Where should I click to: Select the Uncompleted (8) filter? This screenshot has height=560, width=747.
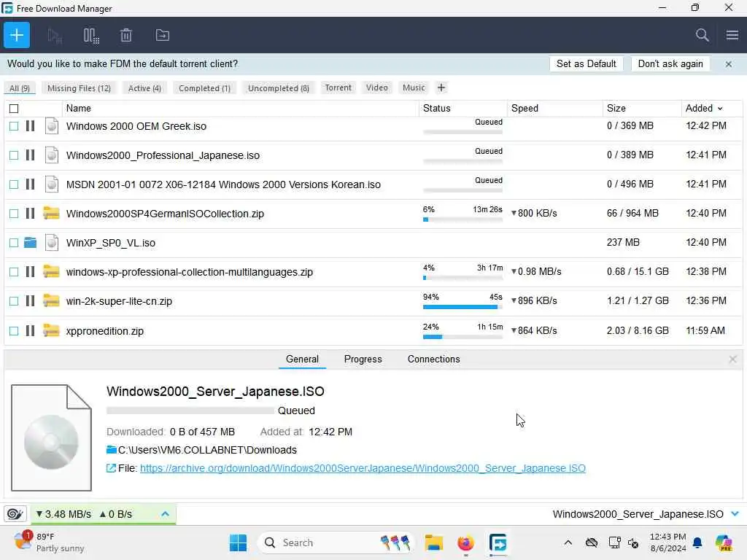[x=278, y=88]
